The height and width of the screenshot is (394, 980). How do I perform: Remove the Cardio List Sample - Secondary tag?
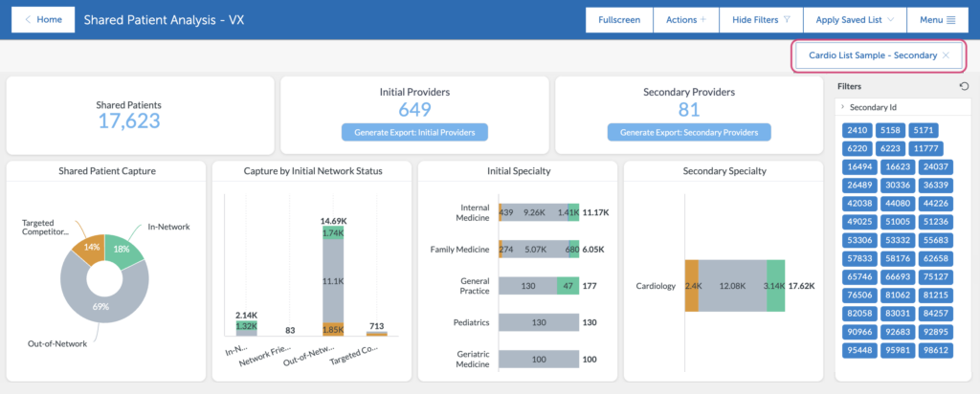click(946, 55)
